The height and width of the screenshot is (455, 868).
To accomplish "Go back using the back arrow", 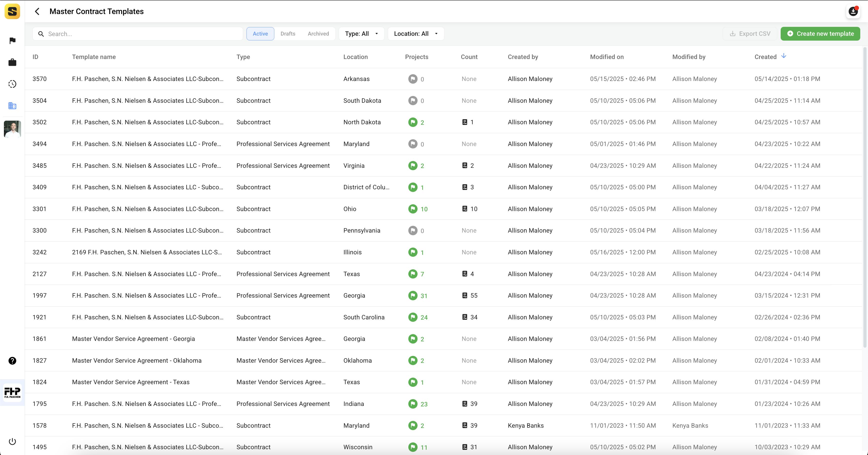I will pos(37,11).
